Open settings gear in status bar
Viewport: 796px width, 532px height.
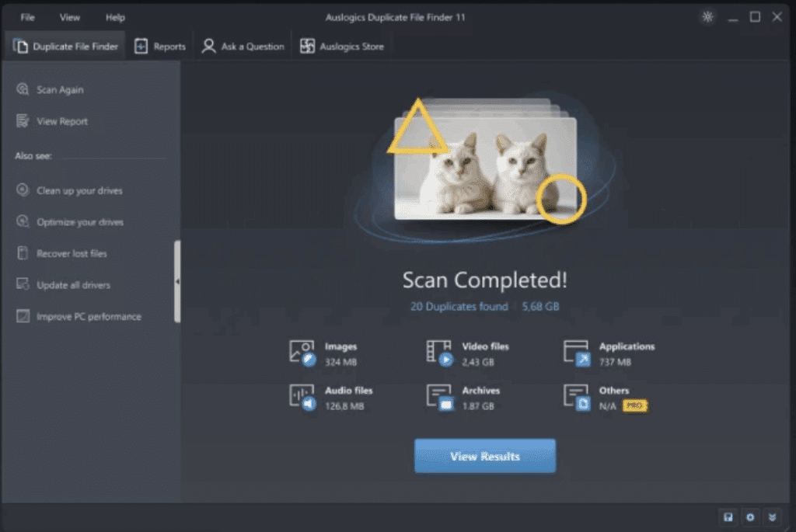pyautogui.click(x=750, y=517)
